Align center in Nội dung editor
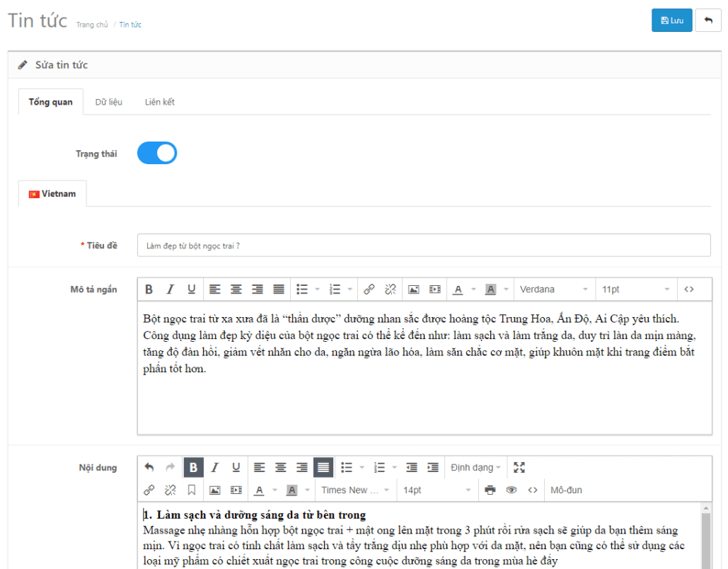Screen dimensions: 728x569 pos(280,467)
